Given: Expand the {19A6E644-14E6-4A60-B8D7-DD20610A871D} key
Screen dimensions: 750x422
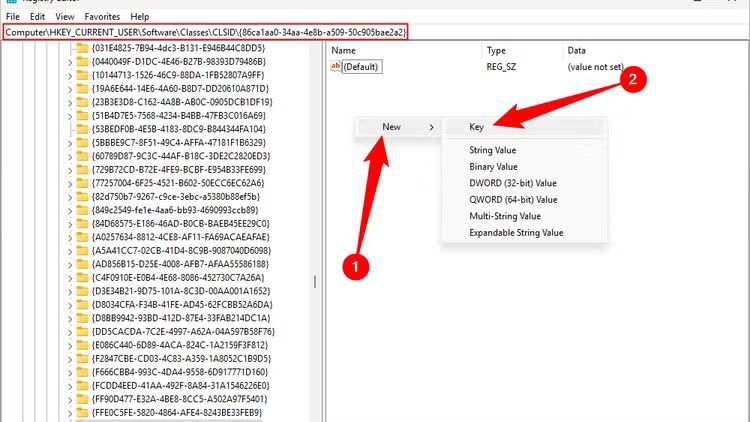Looking at the screenshot, I should click(69, 89).
